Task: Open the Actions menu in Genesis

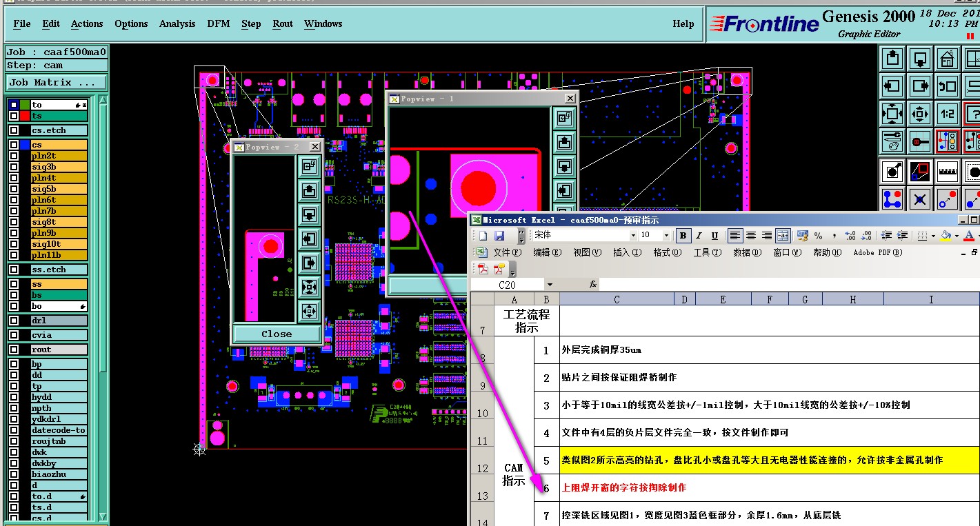Action: click(87, 23)
